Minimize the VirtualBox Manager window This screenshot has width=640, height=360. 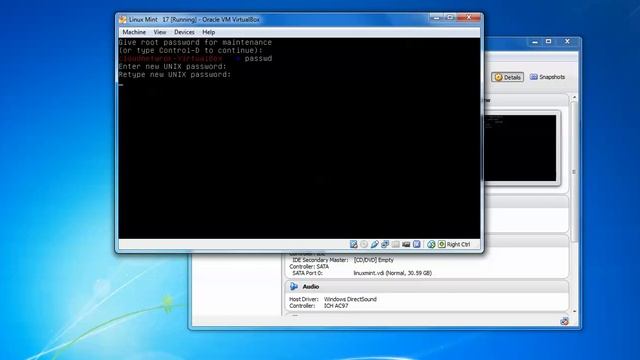click(535, 42)
